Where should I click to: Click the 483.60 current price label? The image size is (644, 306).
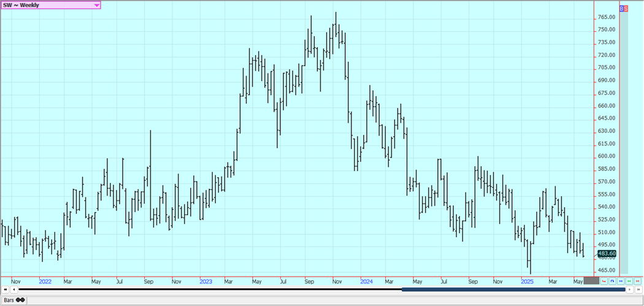click(x=607, y=253)
